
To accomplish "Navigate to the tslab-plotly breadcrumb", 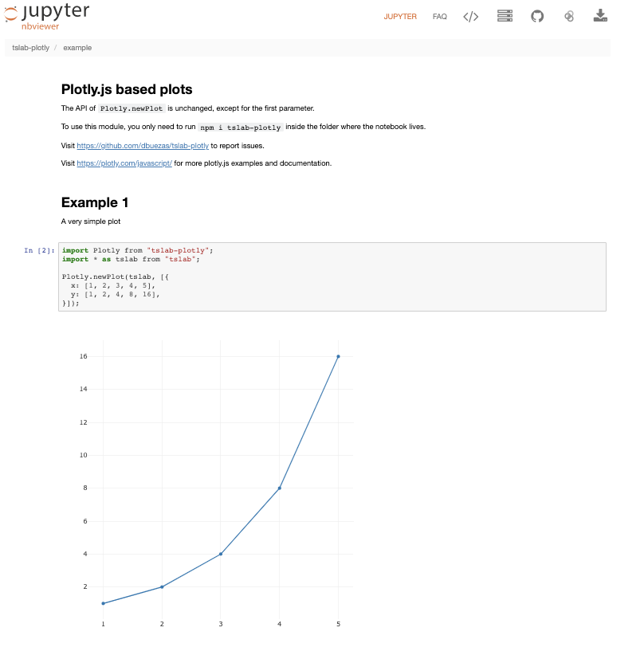I will point(29,48).
